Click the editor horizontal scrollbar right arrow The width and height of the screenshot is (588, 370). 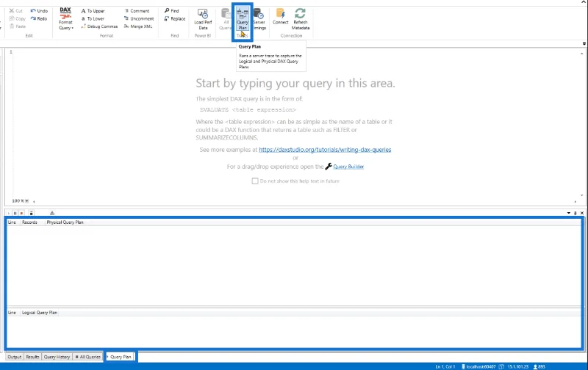tap(576, 201)
